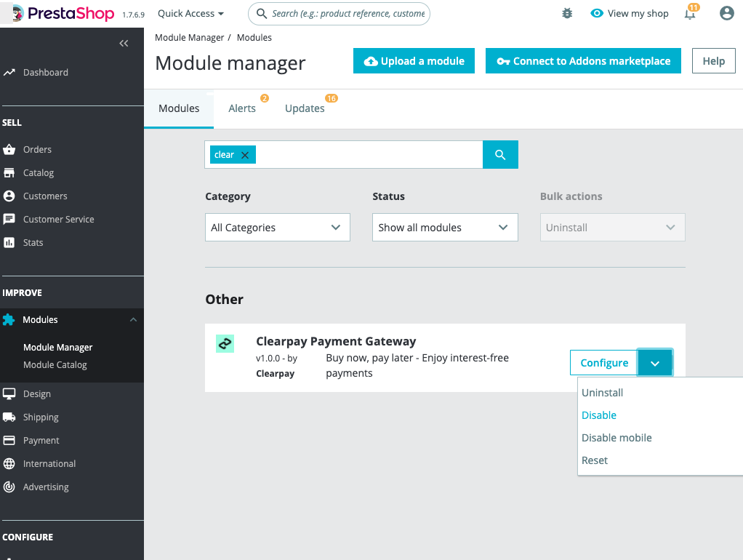This screenshot has height=560, width=743.
Task: Click the Customers person icon
Action: pyautogui.click(x=9, y=196)
